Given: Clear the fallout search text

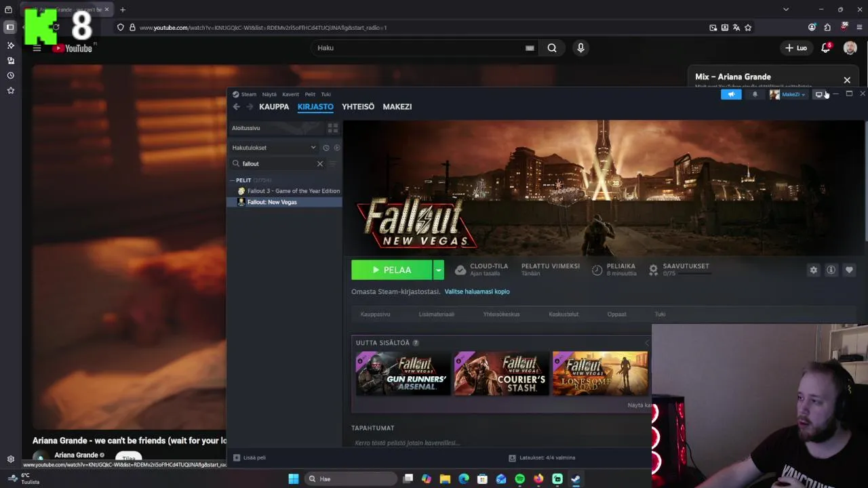Looking at the screenshot, I should click(320, 163).
